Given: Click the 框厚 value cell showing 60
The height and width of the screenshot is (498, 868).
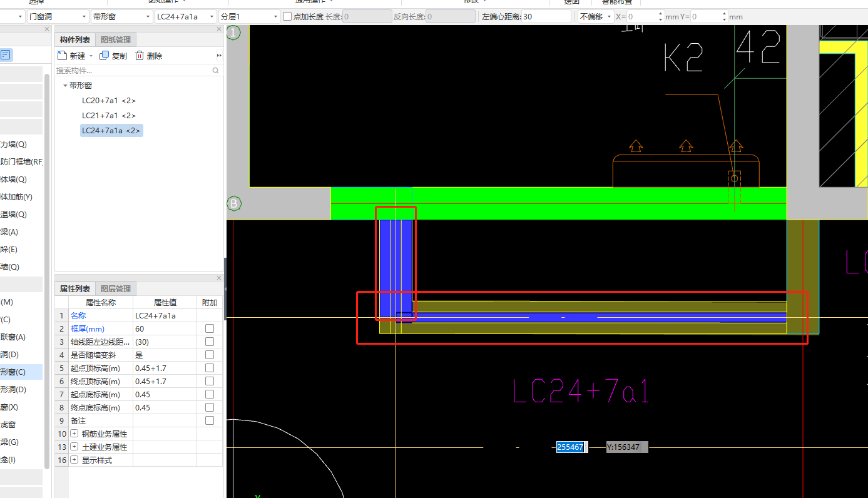Looking at the screenshot, I should coord(165,328).
